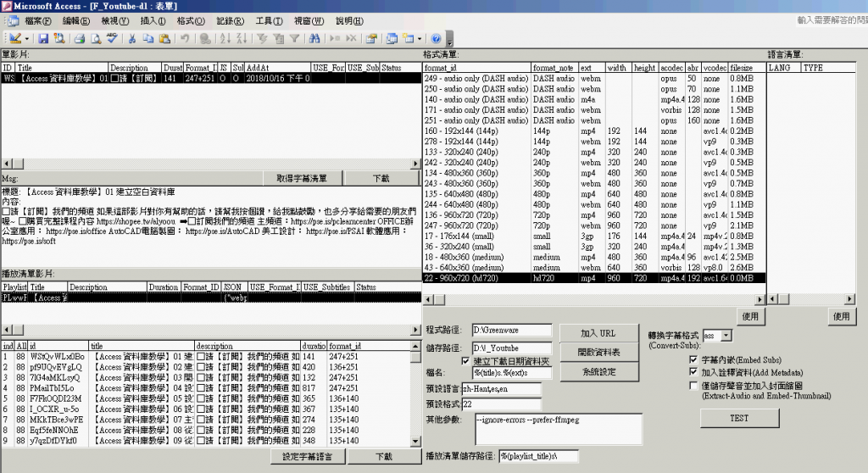Select format row 136 - 960x720 (720p)

click(594, 215)
